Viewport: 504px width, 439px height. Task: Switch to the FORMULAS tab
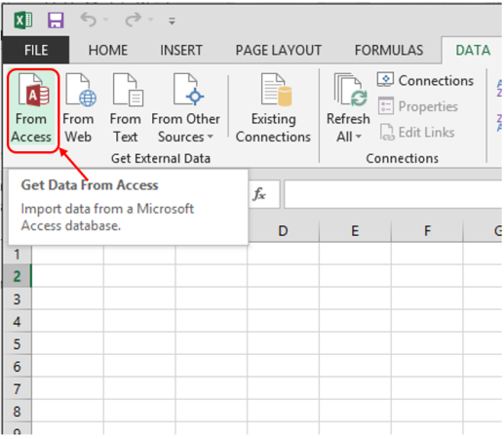389,50
